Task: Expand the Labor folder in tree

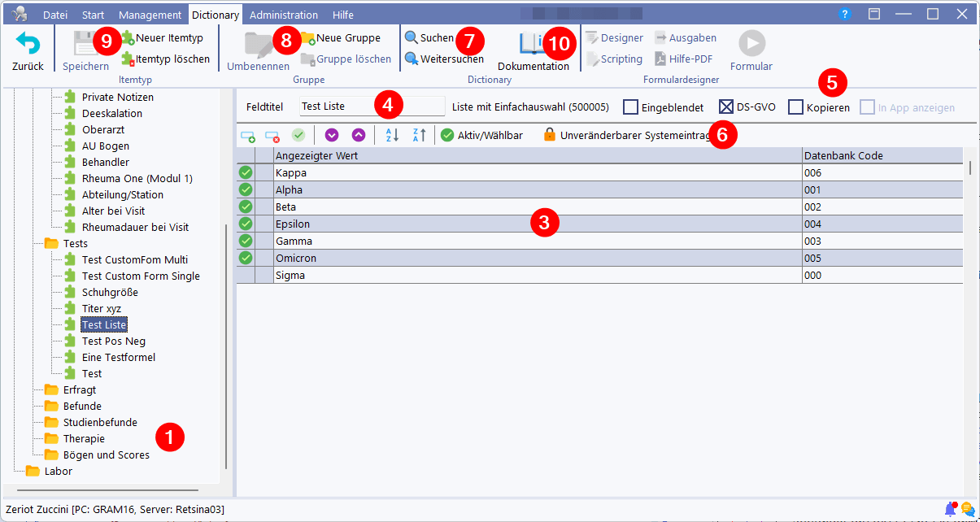Action: point(33,471)
